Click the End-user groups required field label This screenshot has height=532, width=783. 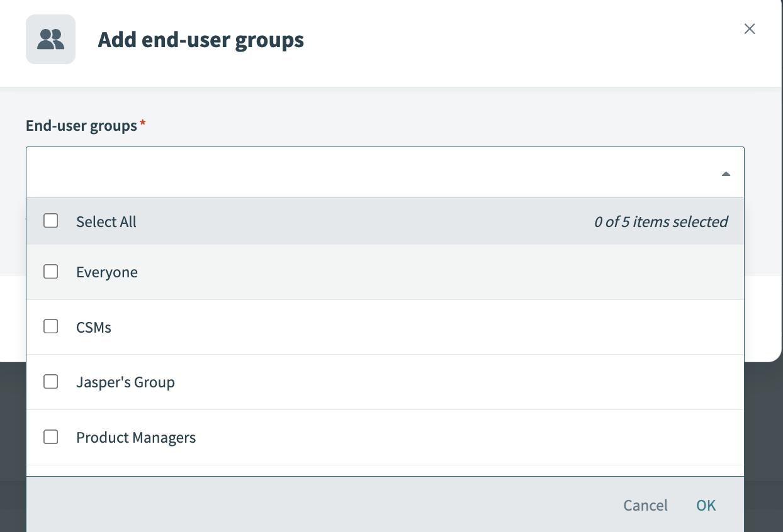click(x=82, y=125)
